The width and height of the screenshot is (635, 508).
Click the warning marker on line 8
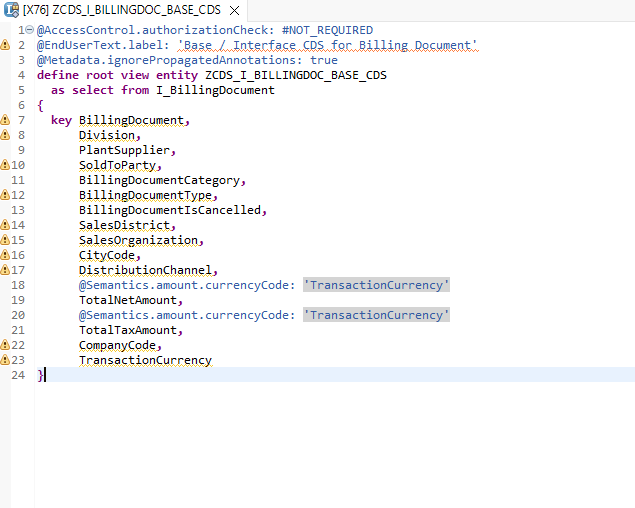point(5,135)
